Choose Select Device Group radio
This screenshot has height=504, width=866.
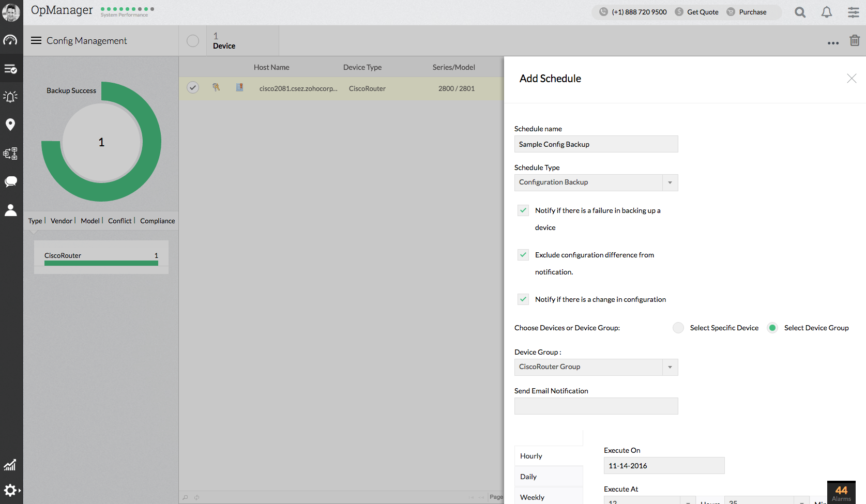click(x=772, y=328)
